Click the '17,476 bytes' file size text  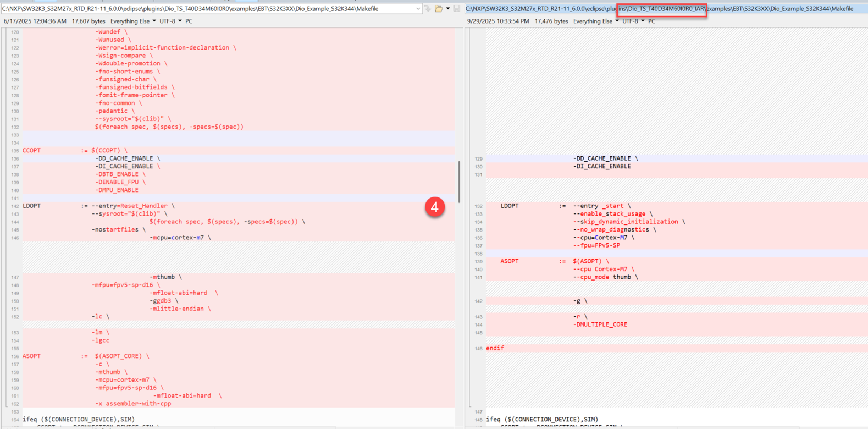[551, 21]
